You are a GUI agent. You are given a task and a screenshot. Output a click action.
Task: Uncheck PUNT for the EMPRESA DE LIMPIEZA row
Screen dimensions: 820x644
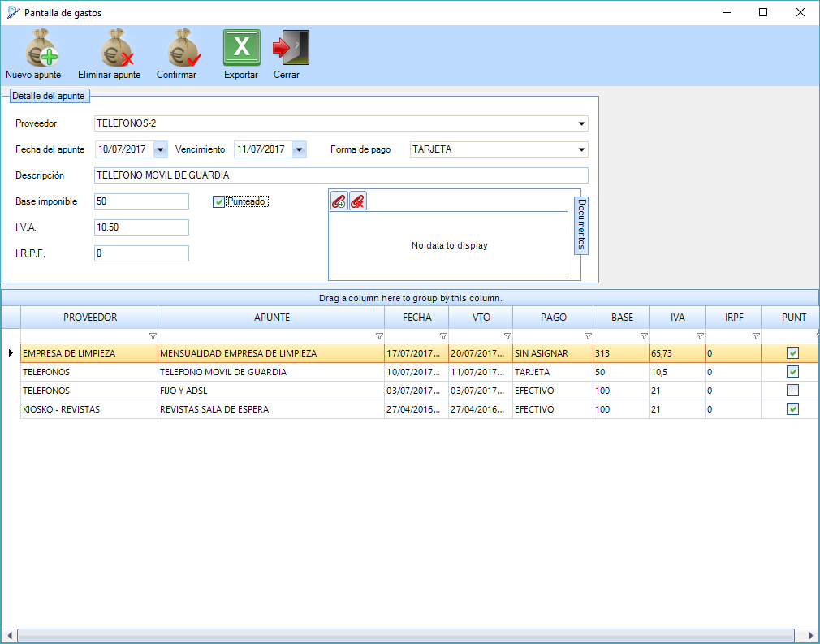793,353
